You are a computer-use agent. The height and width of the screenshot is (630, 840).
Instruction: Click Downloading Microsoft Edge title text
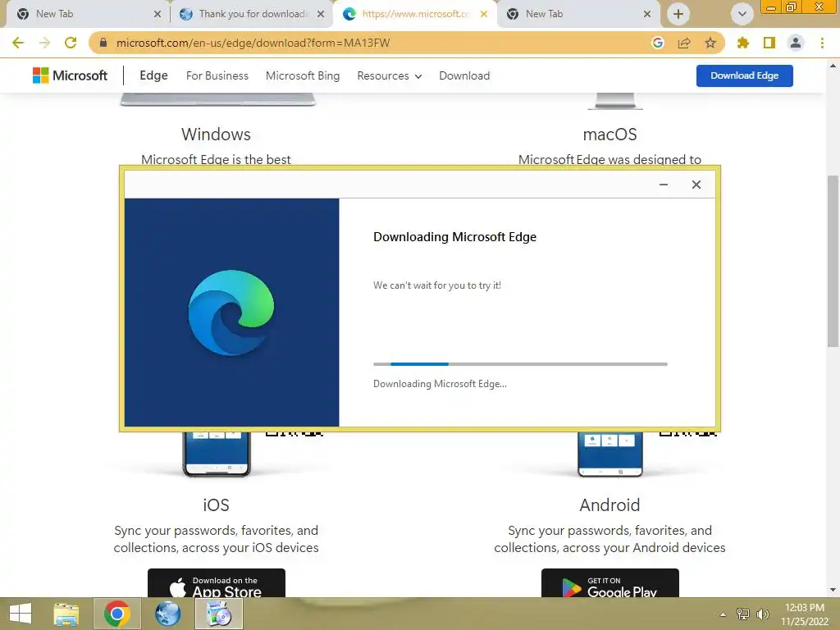(x=454, y=237)
